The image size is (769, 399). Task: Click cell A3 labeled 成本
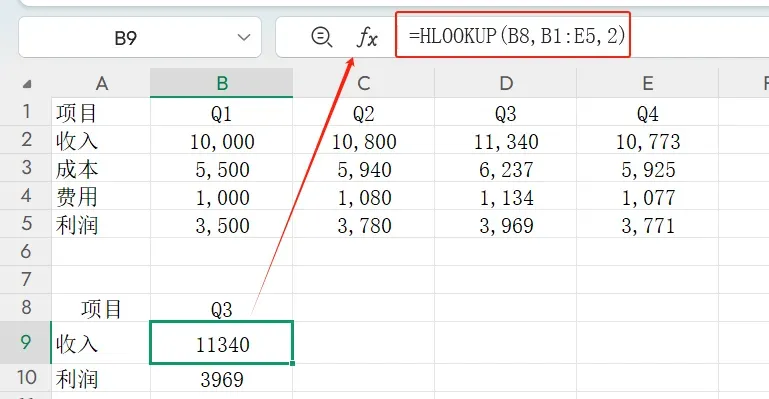(101, 168)
